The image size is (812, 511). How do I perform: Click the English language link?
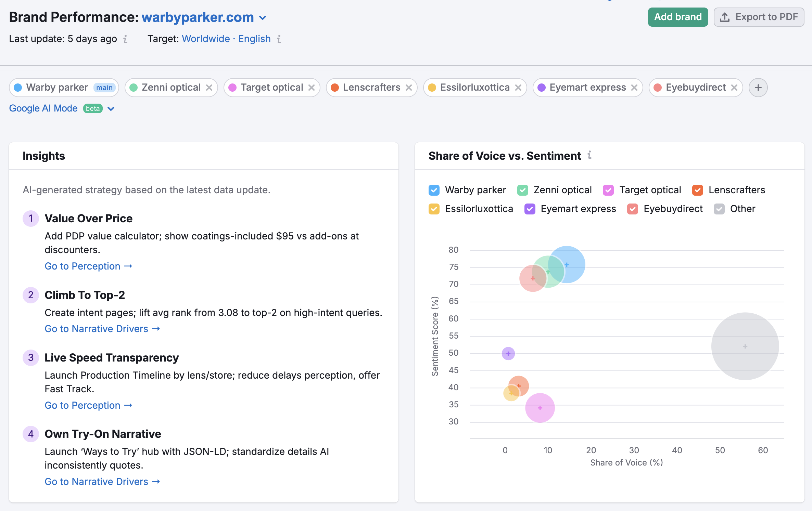point(254,39)
